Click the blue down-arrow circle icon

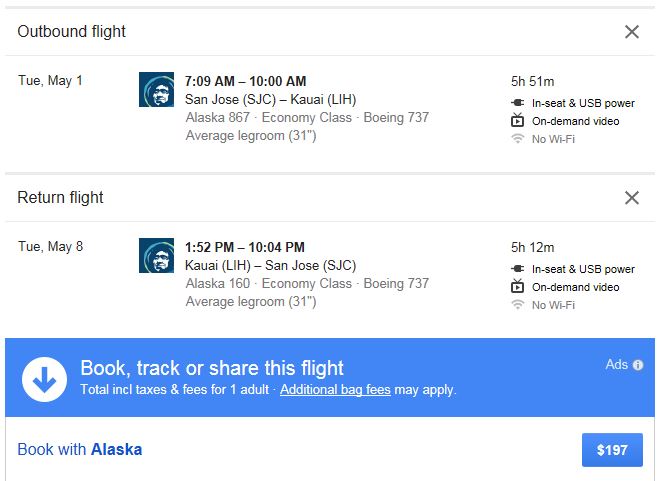[44, 378]
